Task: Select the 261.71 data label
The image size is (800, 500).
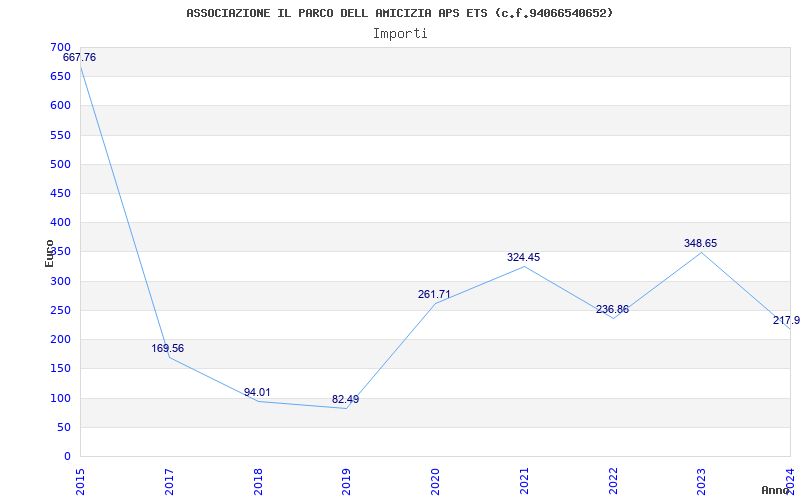Action: point(434,294)
